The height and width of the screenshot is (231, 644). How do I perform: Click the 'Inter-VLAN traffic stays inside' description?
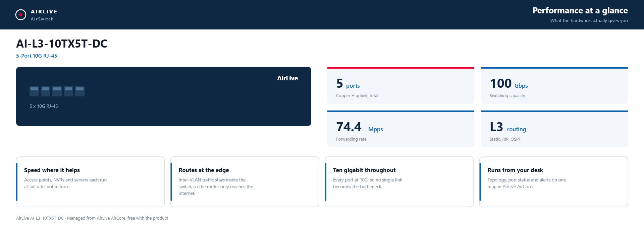216,186
